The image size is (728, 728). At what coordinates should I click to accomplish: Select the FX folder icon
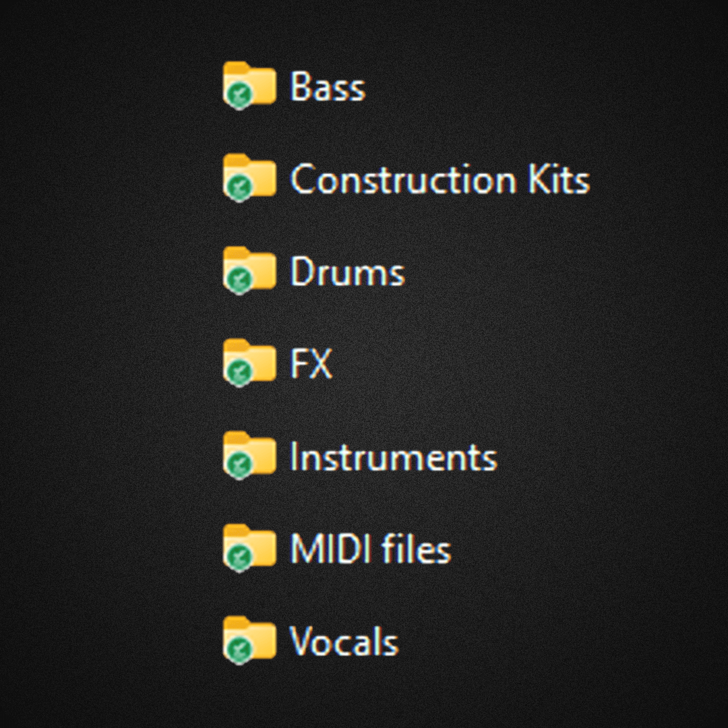[x=250, y=362]
